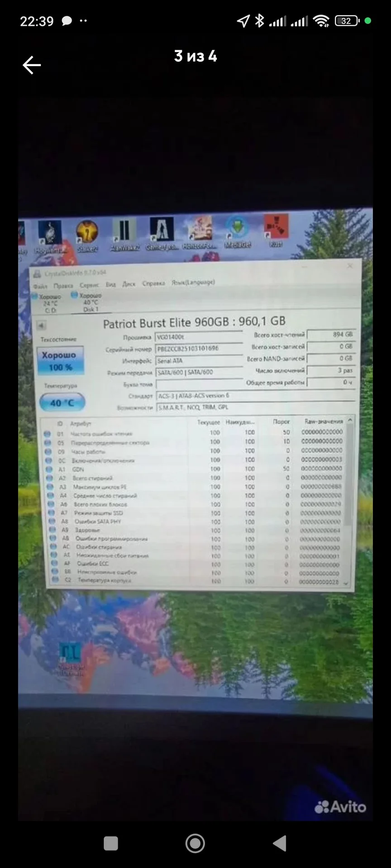
Task: Select attribute row A6 Всего плохих блоков
Action: pos(195,504)
